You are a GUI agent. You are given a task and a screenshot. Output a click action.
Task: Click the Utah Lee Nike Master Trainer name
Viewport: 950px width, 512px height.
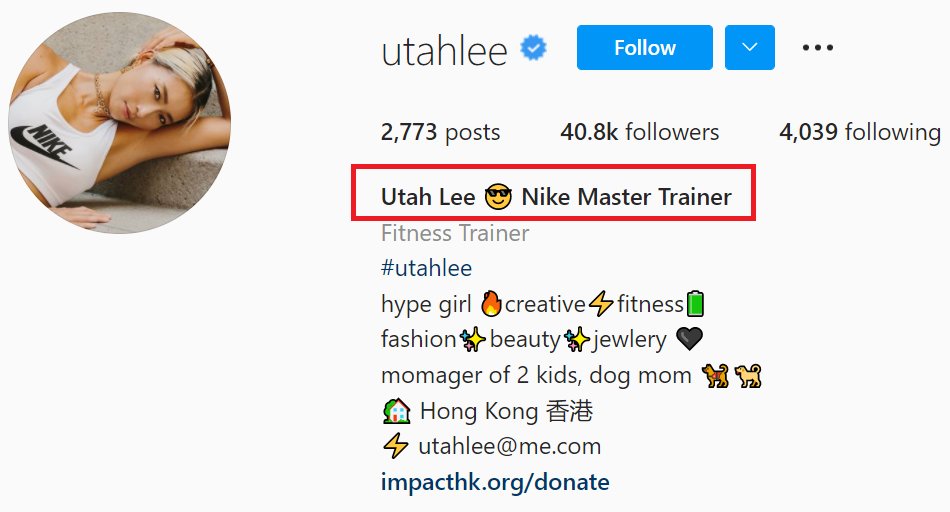tap(556, 197)
